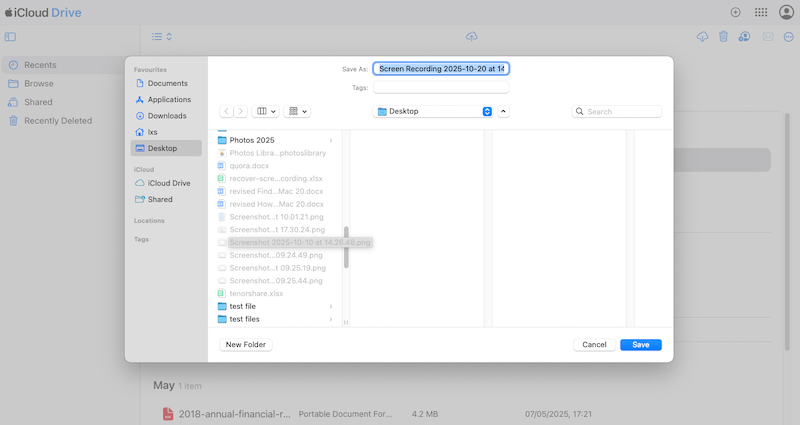Open Documents in the Favourites sidebar

(166, 83)
